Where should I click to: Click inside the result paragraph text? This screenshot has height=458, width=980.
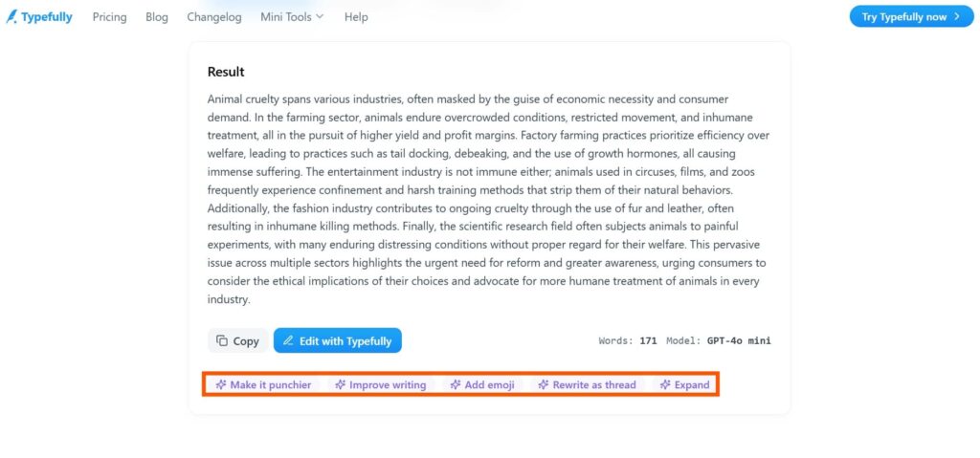click(x=489, y=199)
